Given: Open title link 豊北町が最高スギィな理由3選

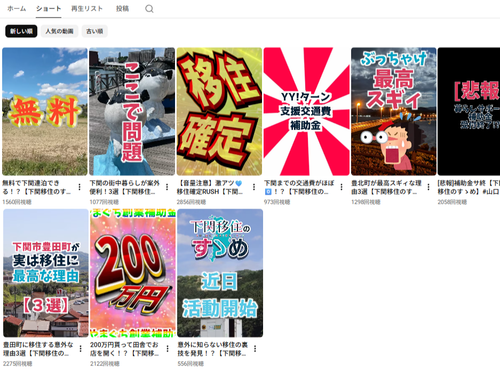Looking at the screenshot, I should [x=386, y=187].
